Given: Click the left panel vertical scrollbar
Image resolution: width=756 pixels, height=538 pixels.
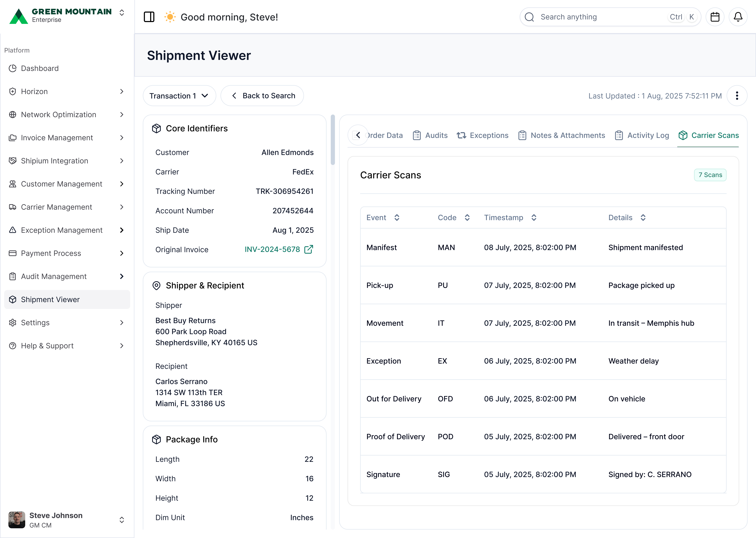Looking at the screenshot, I should [x=333, y=140].
